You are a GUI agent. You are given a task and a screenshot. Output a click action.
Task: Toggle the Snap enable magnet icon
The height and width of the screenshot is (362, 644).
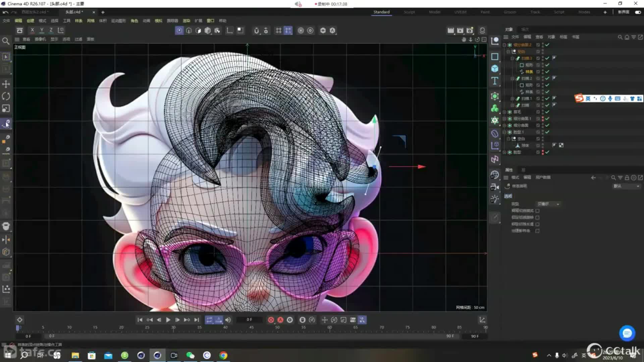click(x=257, y=31)
